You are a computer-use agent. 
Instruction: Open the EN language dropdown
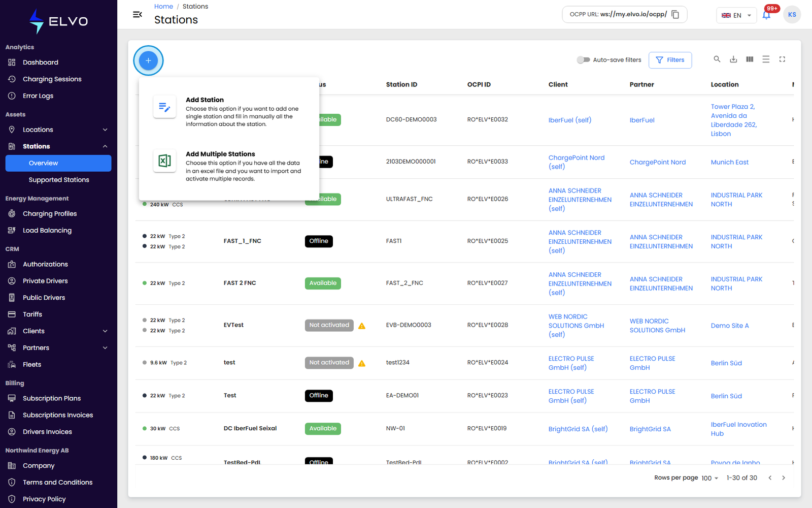click(736, 15)
